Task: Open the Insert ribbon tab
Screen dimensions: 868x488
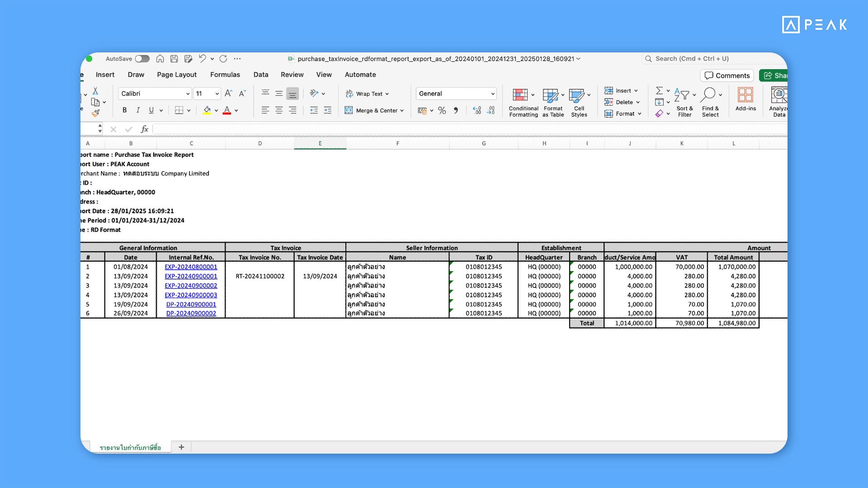Action: point(105,75)
